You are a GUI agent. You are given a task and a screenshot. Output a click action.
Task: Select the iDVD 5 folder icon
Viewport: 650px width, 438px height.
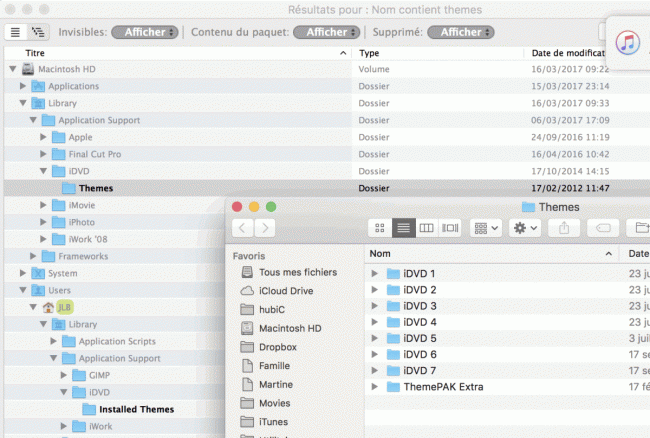(x=393, y=338)
